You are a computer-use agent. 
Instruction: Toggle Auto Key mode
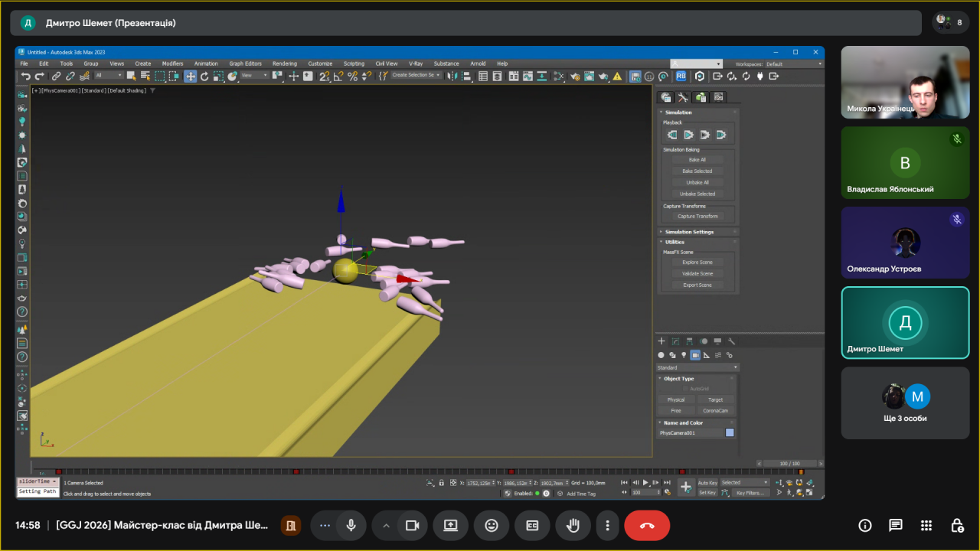pos(707,483)
